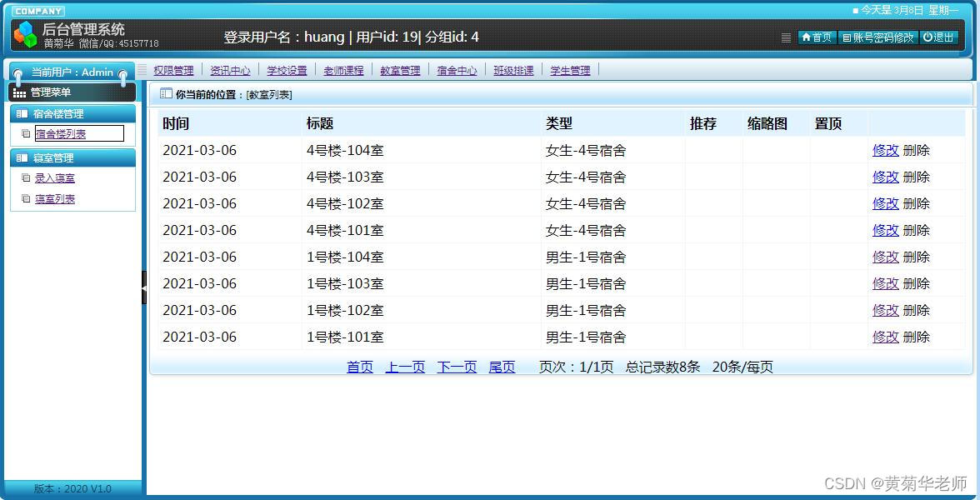Click the hamburger lines icon near top right
Viewport: 980px width, 500px height.
click(784, 37)
